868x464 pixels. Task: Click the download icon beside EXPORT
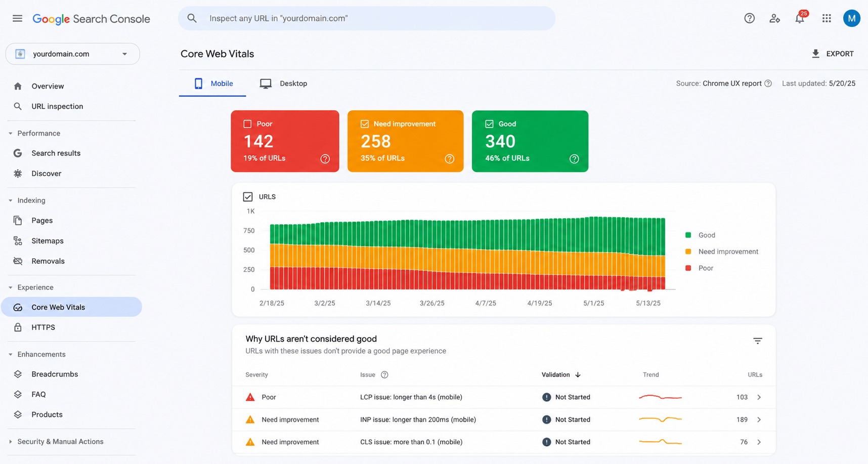pyautogui.click(x=815, y=54)
